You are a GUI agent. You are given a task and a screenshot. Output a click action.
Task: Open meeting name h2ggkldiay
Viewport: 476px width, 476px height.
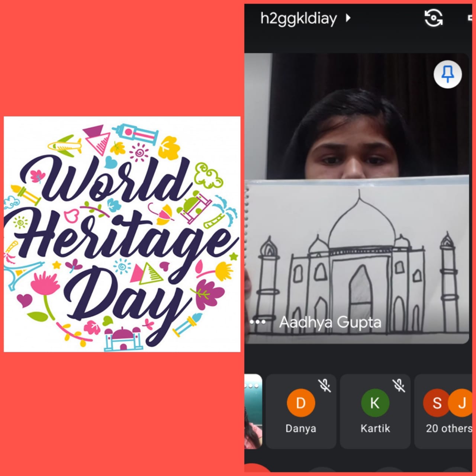pos(299,18)
